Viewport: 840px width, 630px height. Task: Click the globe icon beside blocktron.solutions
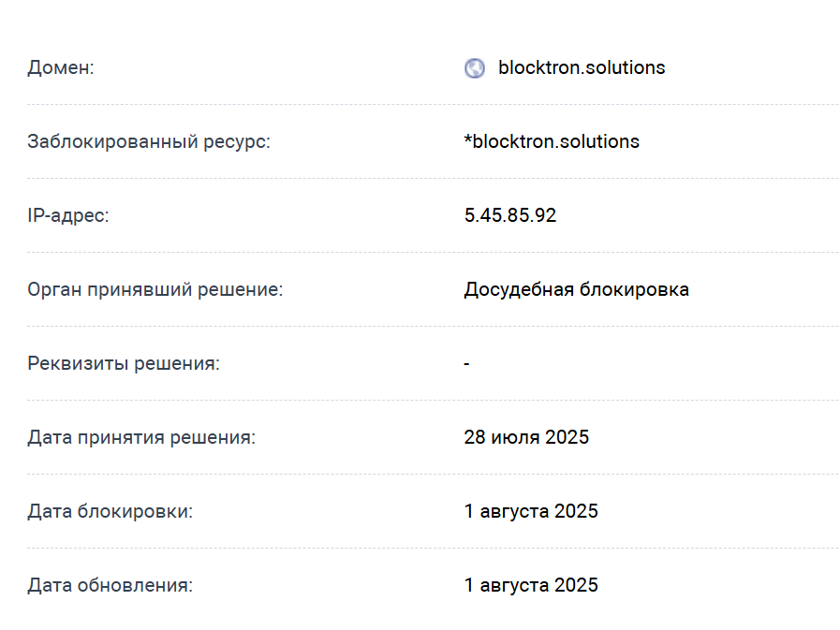[x=475, y=68]
